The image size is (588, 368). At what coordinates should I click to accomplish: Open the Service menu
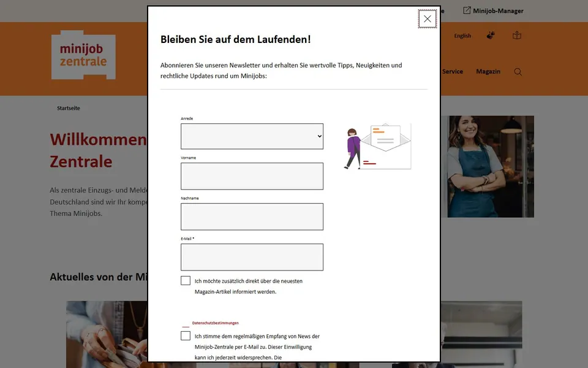[452, 71]
